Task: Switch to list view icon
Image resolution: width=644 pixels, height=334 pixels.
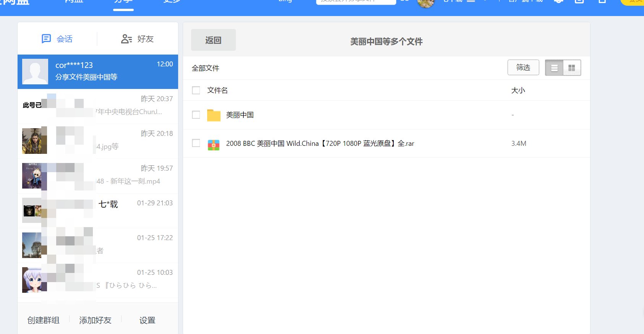Action: click(x=554, y=68)
